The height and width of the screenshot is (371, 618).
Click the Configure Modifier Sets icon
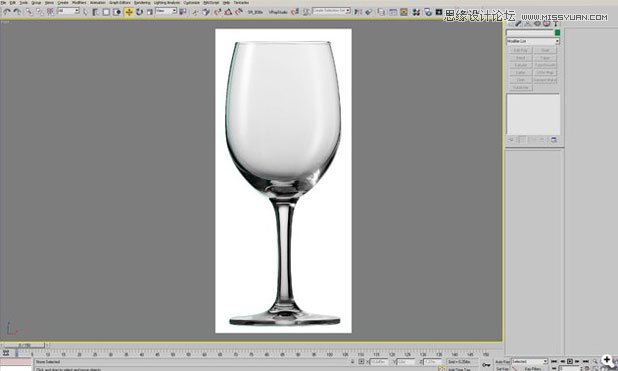pos(554,140)
